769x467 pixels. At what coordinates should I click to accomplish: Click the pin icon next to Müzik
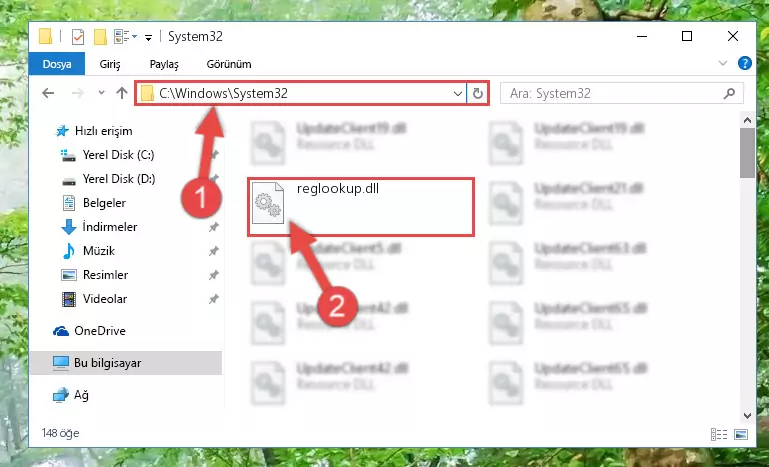[x=213, y=251]
